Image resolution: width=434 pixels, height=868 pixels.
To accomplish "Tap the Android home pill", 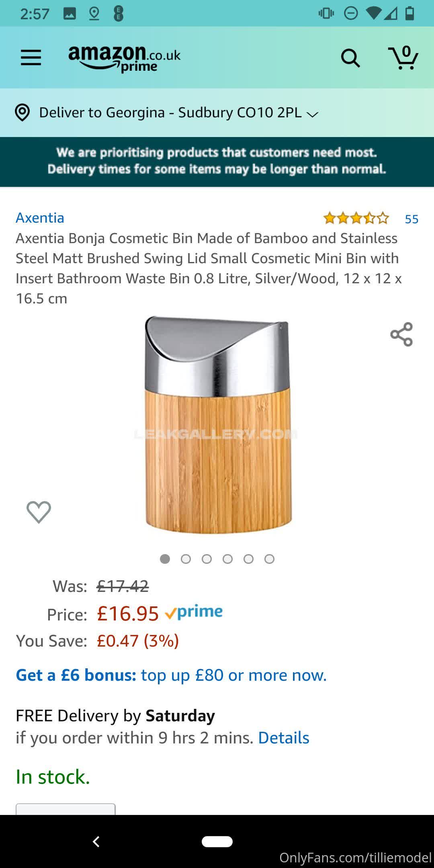I will click(217, 841).
